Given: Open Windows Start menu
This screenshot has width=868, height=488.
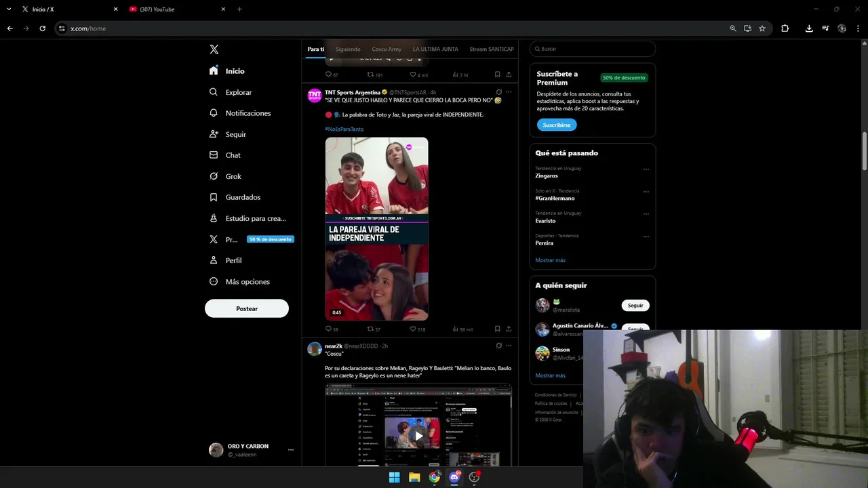Looking at the screenshot, I should 394,477.
